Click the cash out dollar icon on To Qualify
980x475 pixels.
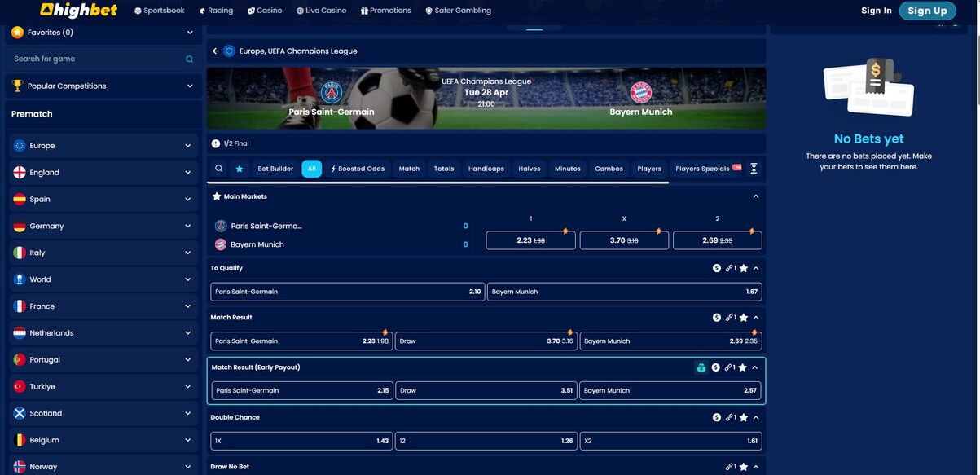(717, 268)
